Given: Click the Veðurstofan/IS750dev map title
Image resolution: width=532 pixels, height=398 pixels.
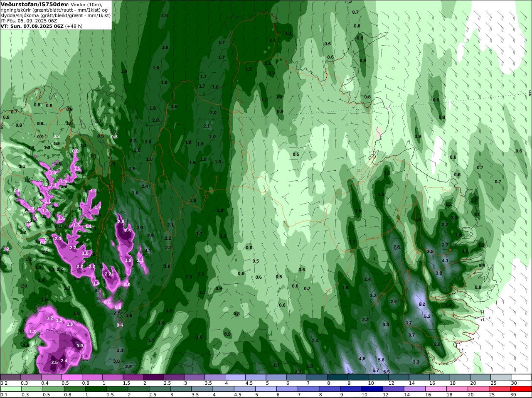Looking at the screenshot, I should click(x=34, y=4).
